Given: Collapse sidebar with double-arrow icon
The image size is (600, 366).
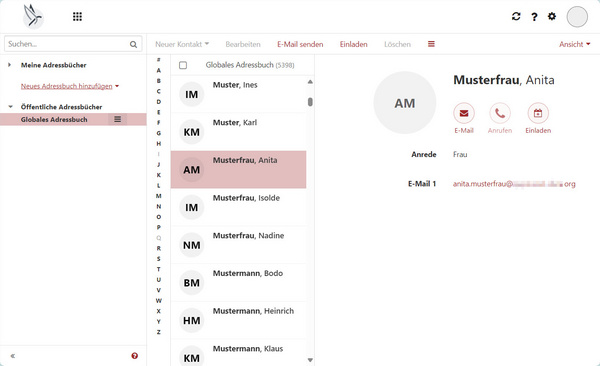Looking at the screenshot, I should (13, 356).
